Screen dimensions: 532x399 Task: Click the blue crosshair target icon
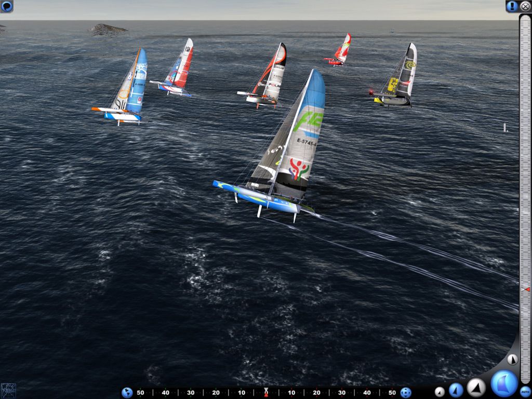406,393
